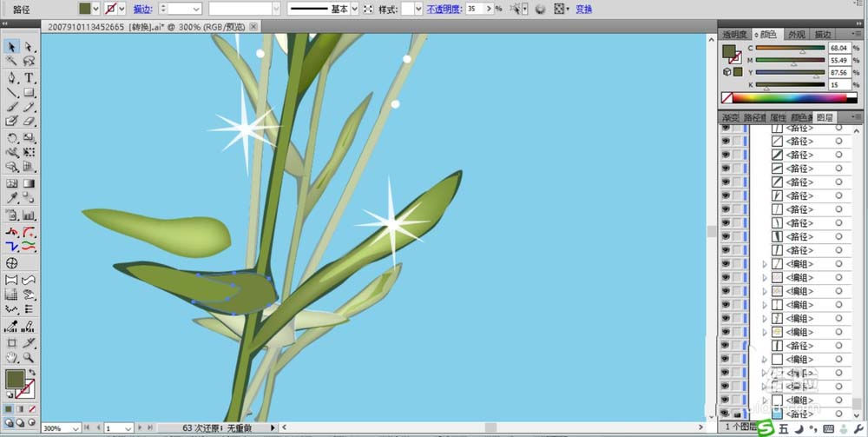Click the Sogou soft keyboard icon

coord(829,428)
